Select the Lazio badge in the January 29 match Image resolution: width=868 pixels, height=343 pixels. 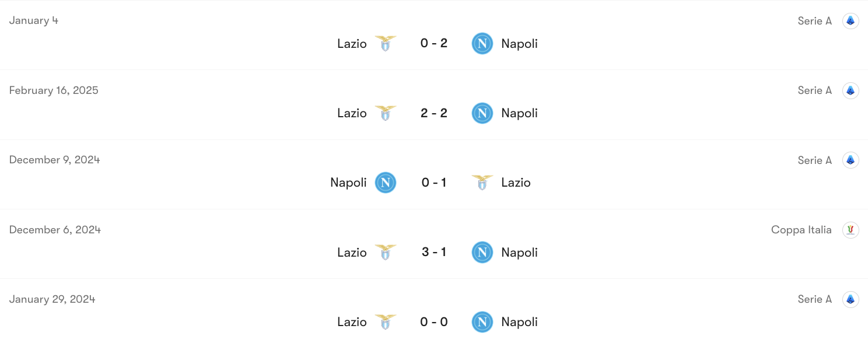pyautogui.click(x=386, y=321)
